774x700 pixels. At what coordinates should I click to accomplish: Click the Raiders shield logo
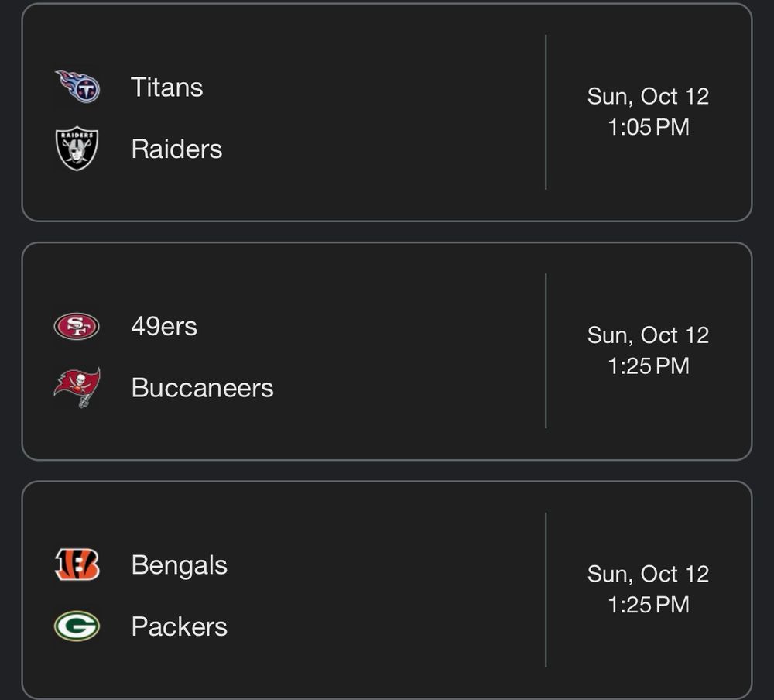[x=77, y=149]
